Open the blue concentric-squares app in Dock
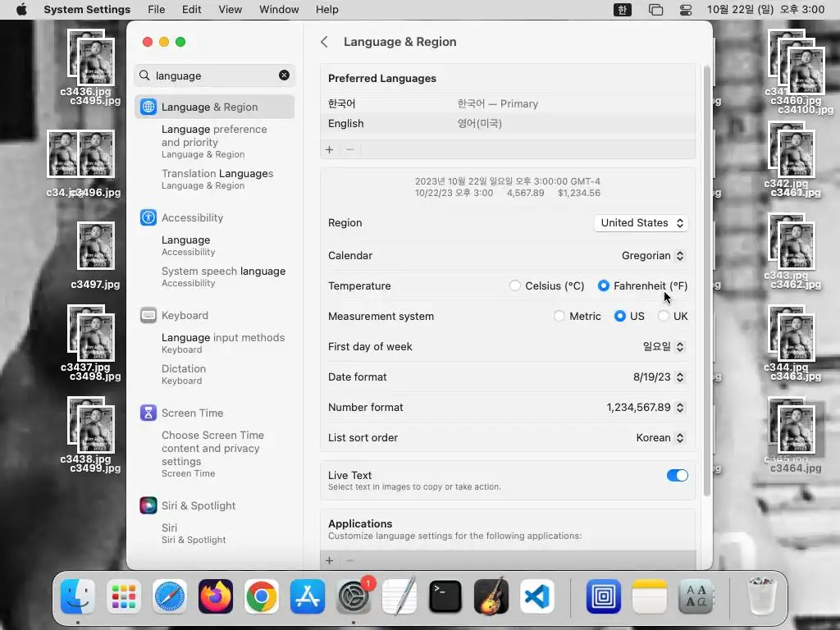Viewport: 840px width, 630px height. pos(603,596)
